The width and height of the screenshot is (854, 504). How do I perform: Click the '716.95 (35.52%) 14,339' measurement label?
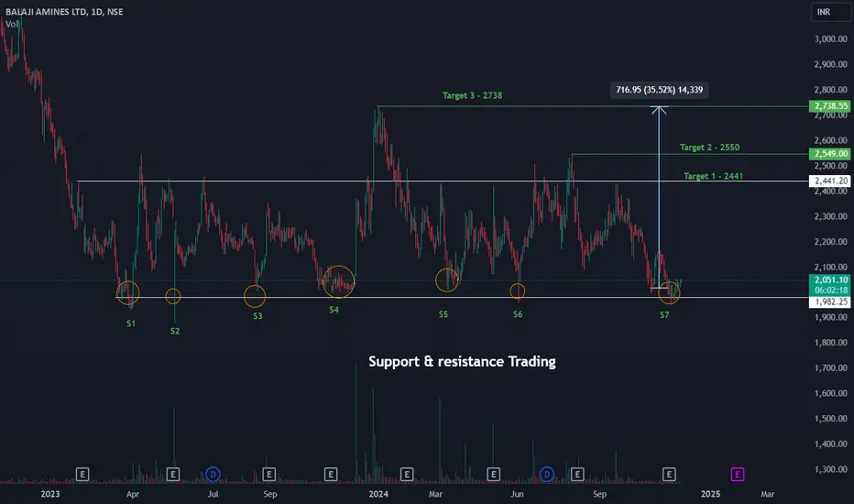tap(659, 90)
